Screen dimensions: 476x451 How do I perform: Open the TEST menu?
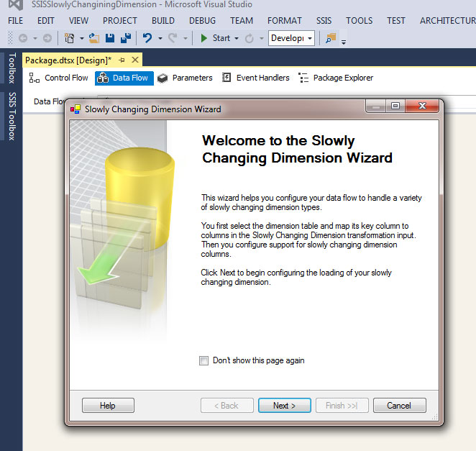(396, 21)
